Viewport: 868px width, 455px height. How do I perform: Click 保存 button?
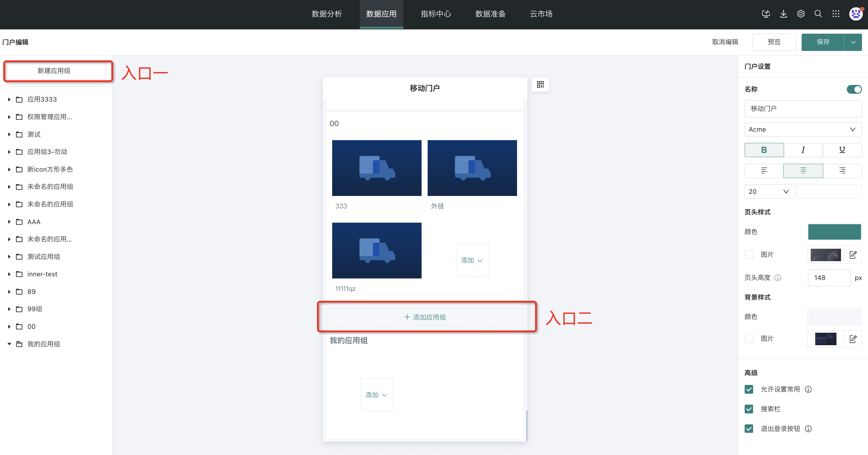(823, 42)
